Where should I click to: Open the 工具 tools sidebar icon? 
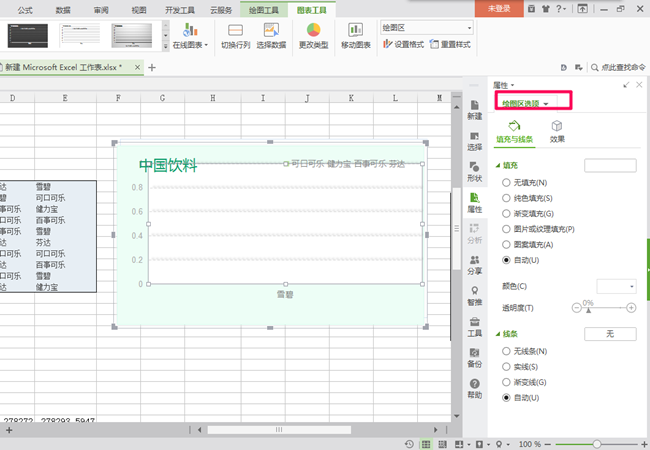tap(475, 327)
